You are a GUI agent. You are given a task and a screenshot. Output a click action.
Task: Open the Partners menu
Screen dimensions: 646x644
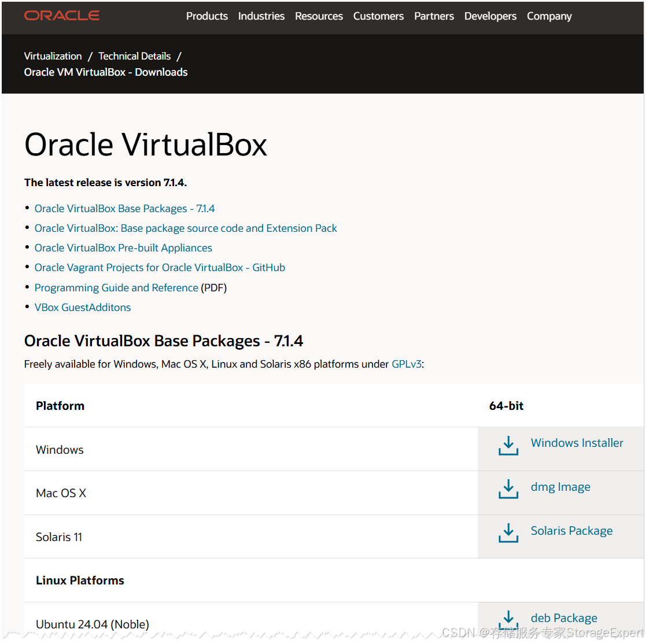coord(434,16)
